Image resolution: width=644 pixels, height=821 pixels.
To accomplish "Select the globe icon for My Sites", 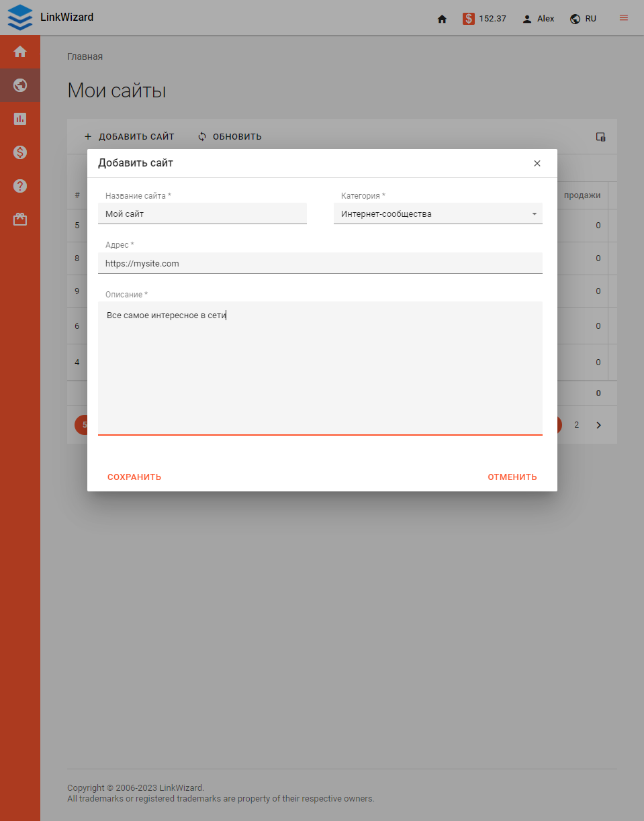I will pos(19,85).
